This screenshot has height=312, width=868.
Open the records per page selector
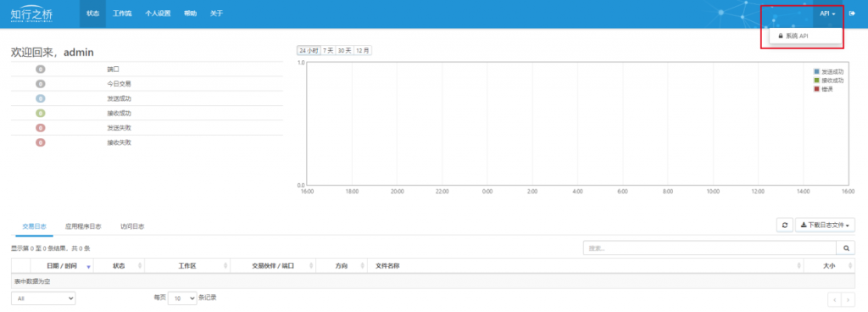point(182,298)
